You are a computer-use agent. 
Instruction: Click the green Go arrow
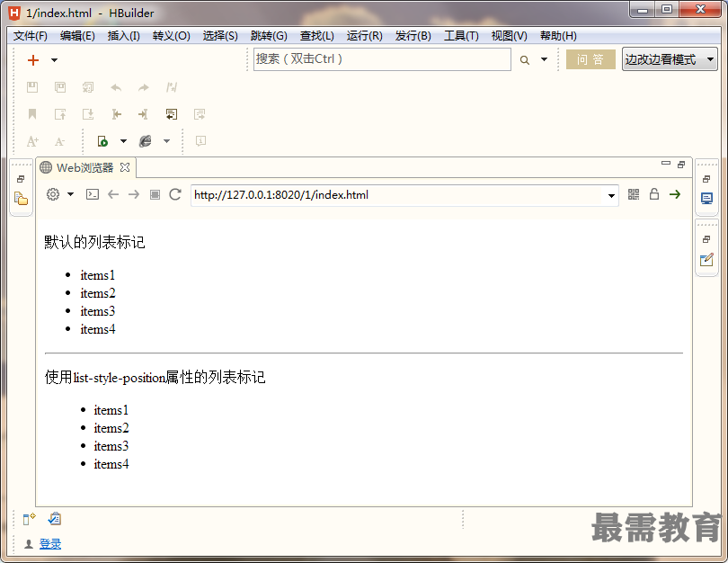[x=675, y=194]
